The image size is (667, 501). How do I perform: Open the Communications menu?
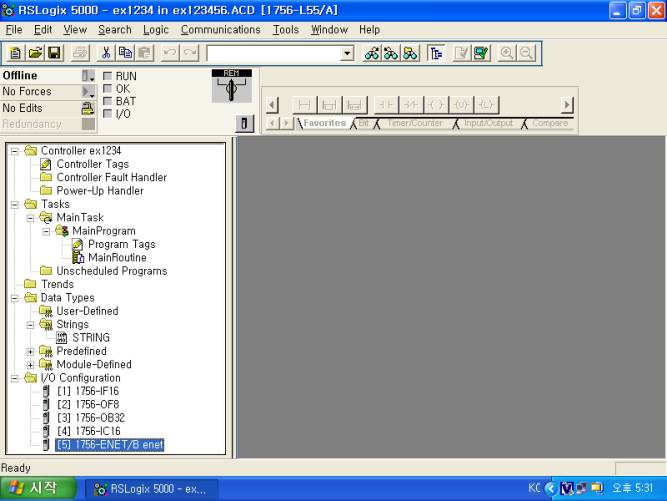coord(220,30)
